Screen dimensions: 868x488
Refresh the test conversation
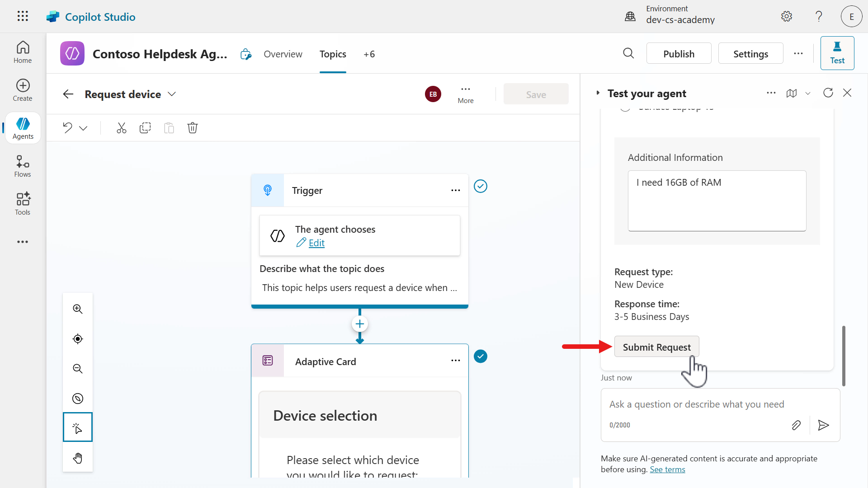point(828,93)
